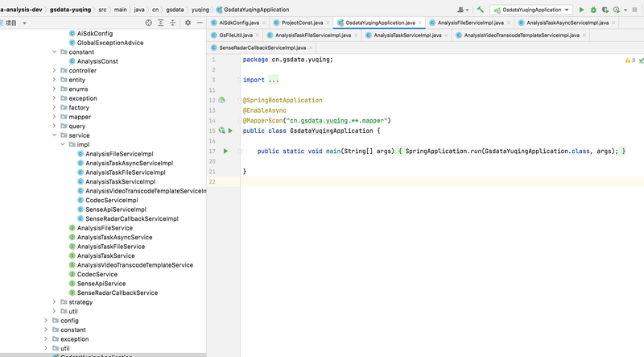Viewport: 644px width, 357px height.
Task: Expand the strategy folder
Action: (54, 302)
